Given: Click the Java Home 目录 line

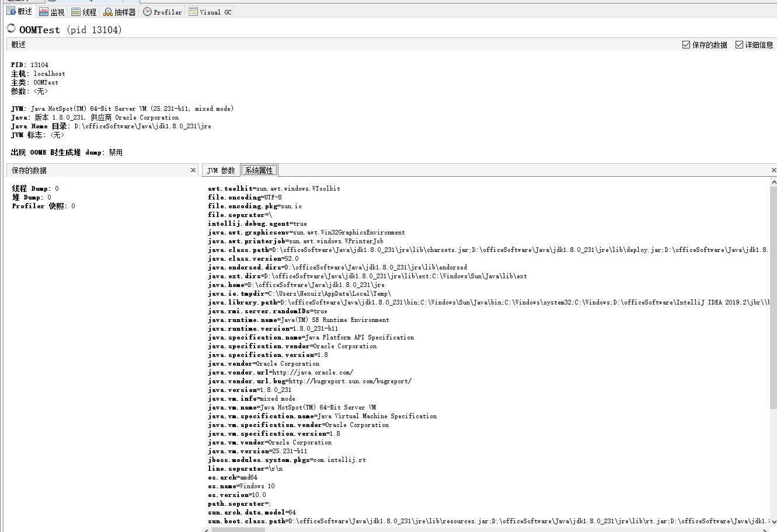Looking at the screenshot, I should (111, 126).
